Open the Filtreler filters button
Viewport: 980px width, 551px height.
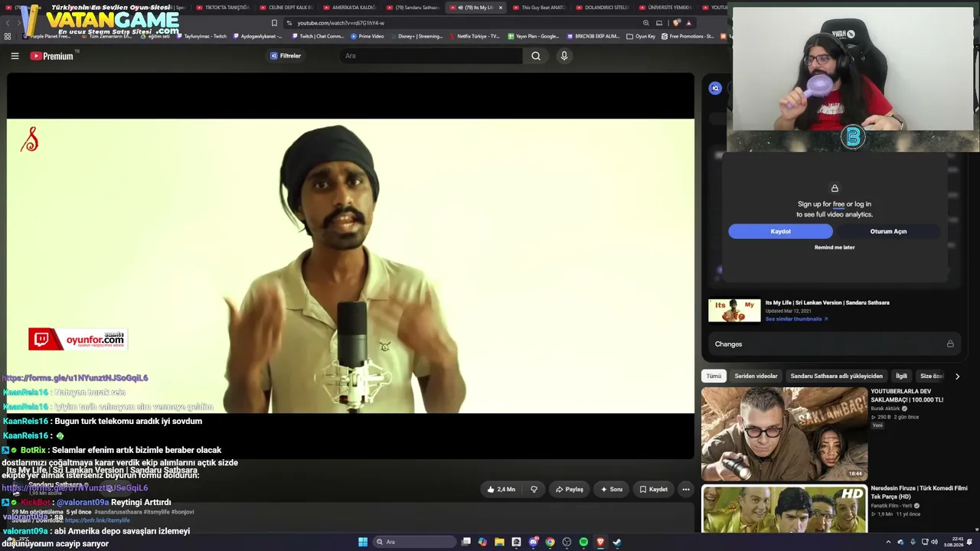(x=286, y=56)
